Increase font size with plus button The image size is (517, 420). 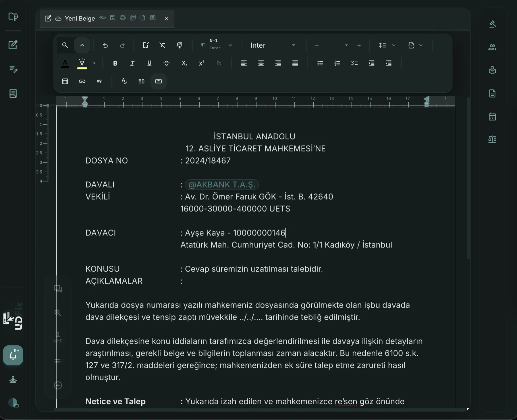point(359,45)
